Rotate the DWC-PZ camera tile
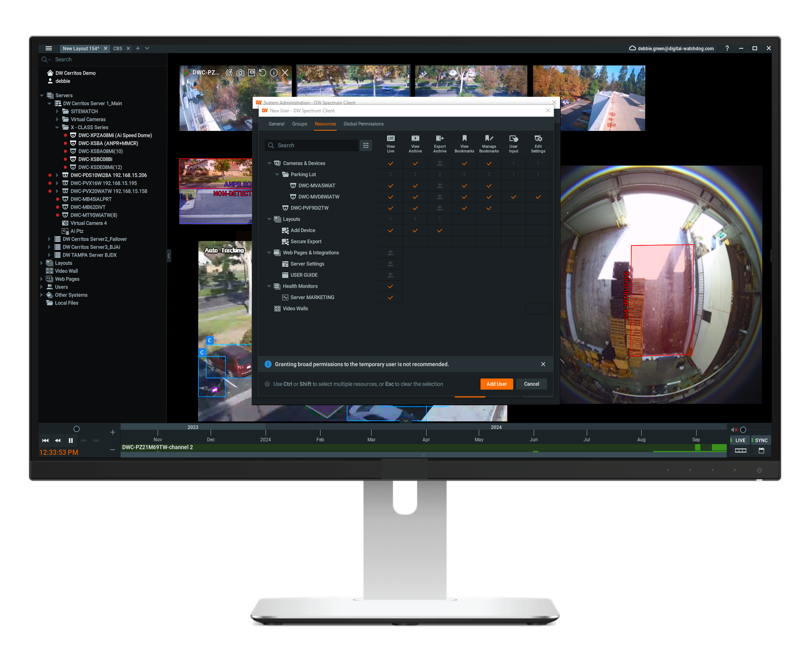The image size is (812, 654). click(x=262, y=73)
